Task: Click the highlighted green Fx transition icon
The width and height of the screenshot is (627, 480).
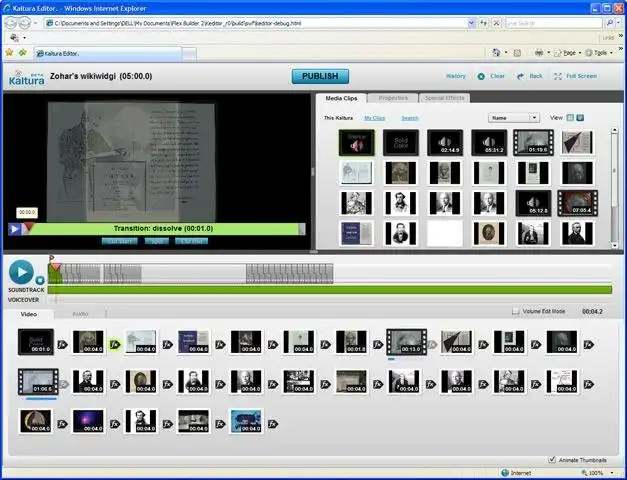Action: pos(114,344)
